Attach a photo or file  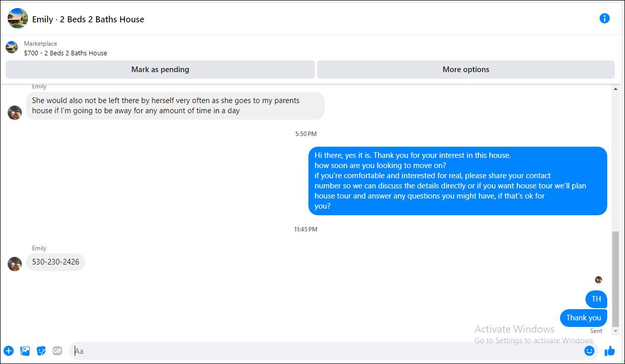[25, 351]
